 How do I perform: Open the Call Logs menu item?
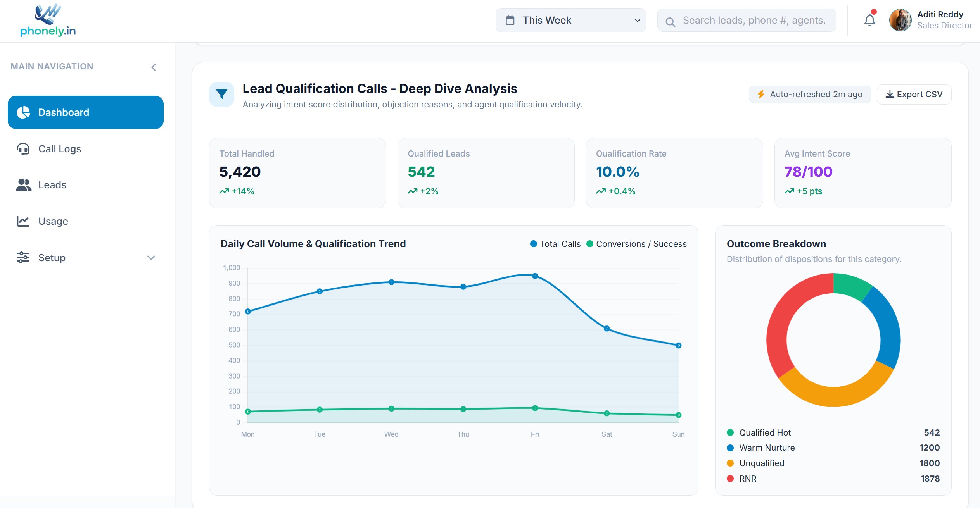(86, 149)
